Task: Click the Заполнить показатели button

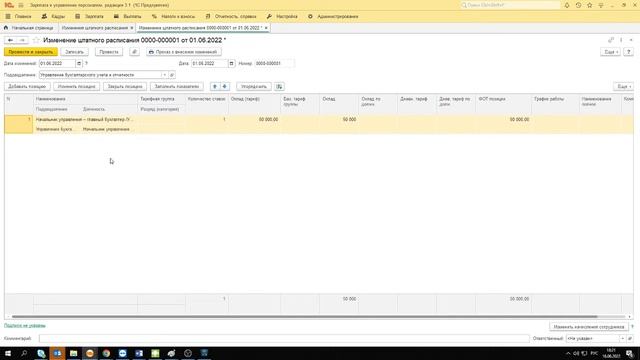Action: coord(177,87)
